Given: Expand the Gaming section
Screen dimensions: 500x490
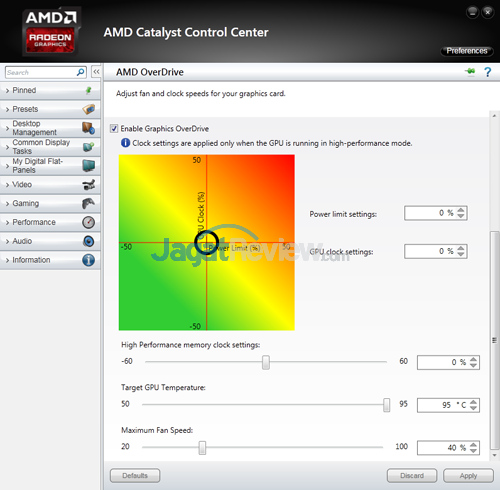Looking at the screenshot, I should [50, 203].
